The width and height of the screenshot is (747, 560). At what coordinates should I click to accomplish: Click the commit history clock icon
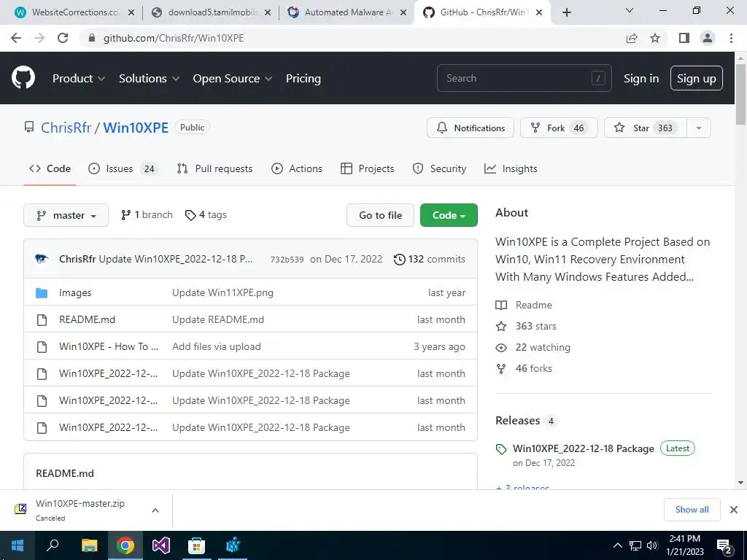pos(399,259)
